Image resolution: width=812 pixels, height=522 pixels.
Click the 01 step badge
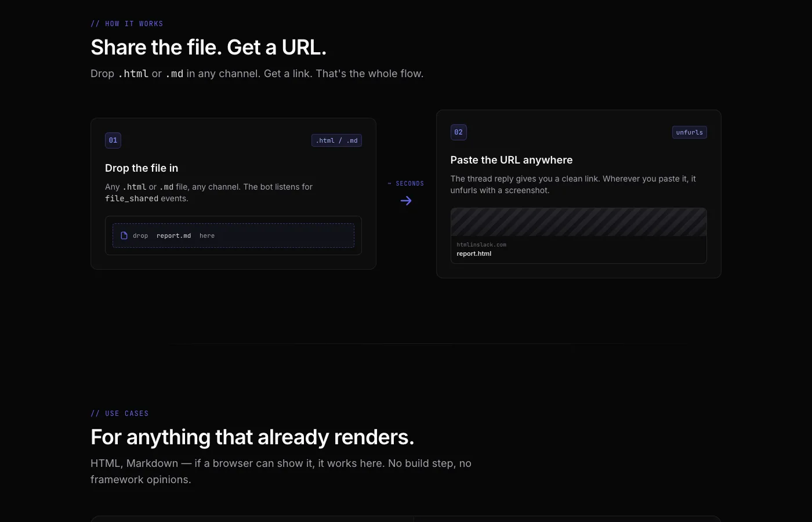click(113, 140)
